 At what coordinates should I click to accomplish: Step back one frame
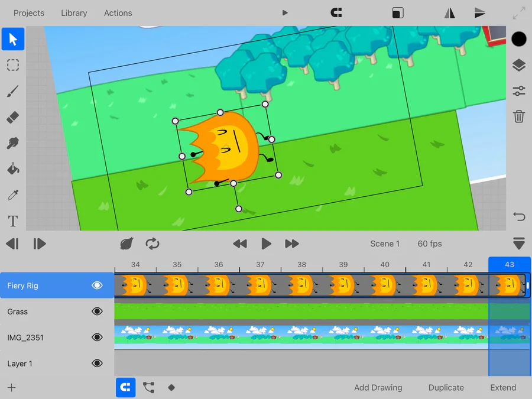click(x=12, y=244)
